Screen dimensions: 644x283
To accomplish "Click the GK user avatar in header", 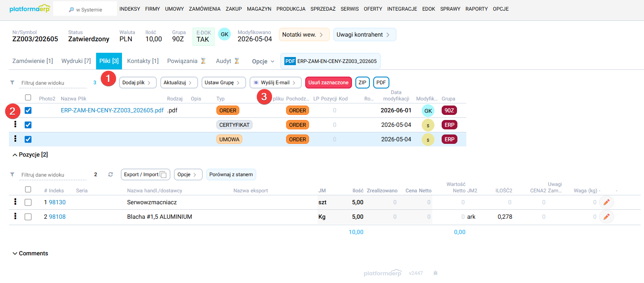I will 224,34.
